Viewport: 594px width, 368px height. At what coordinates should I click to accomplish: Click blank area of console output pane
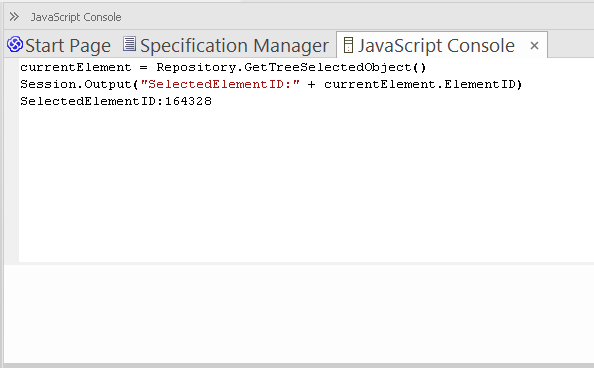tap(306, 182)
